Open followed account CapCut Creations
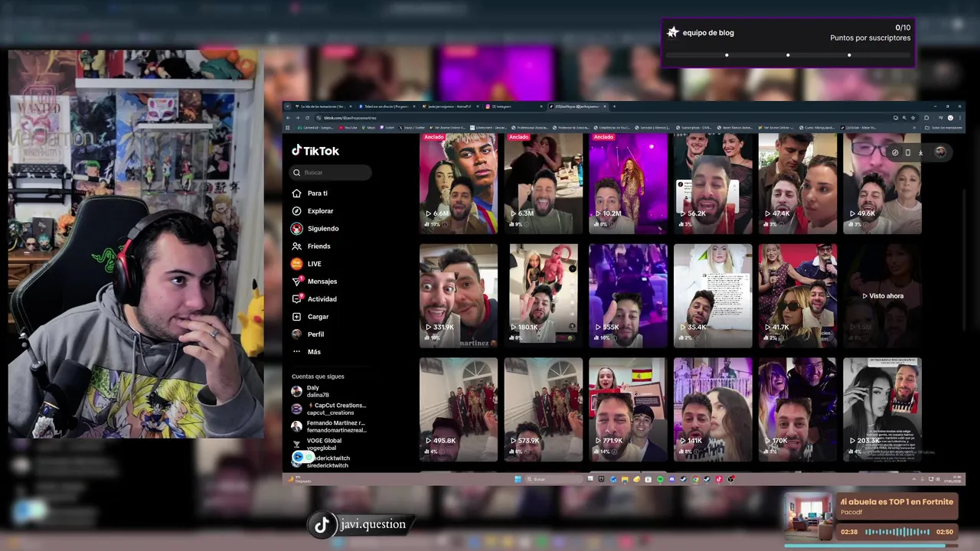 (x=329, y=409)
